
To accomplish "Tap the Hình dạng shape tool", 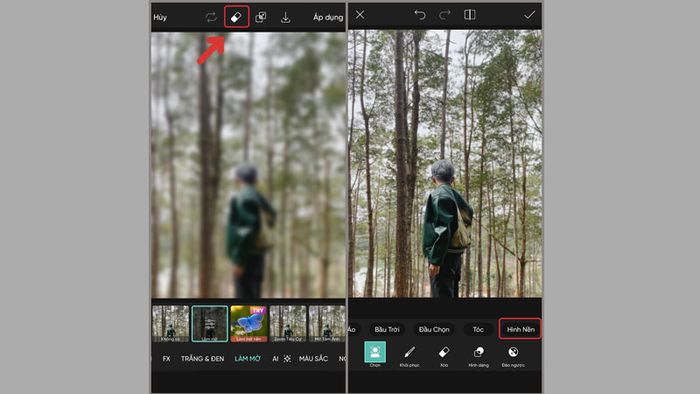I will [x=479, y=356].
